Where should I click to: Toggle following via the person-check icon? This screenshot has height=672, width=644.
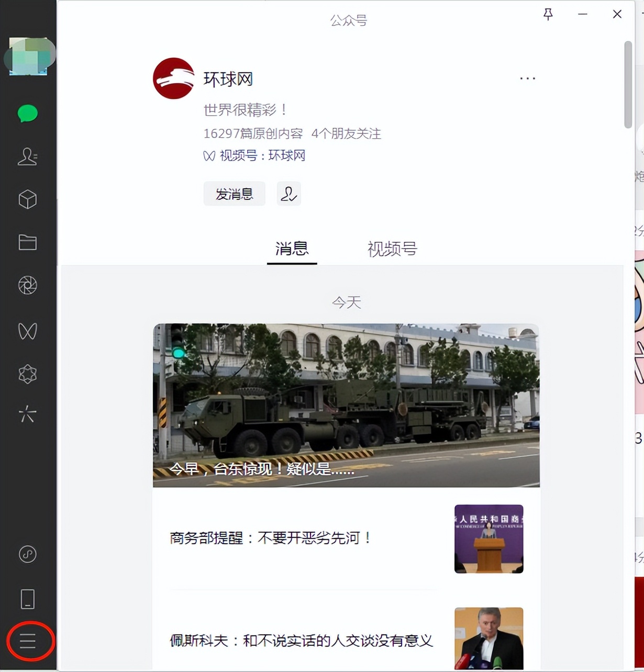(288, 193)
